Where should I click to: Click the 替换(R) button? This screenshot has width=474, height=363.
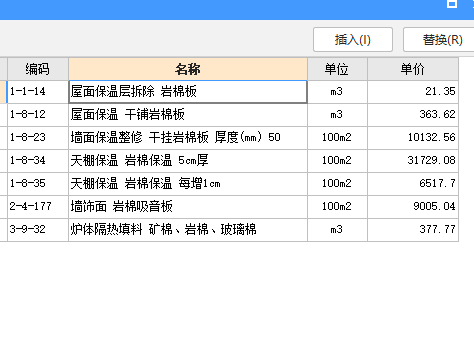[x=439, y=40]
